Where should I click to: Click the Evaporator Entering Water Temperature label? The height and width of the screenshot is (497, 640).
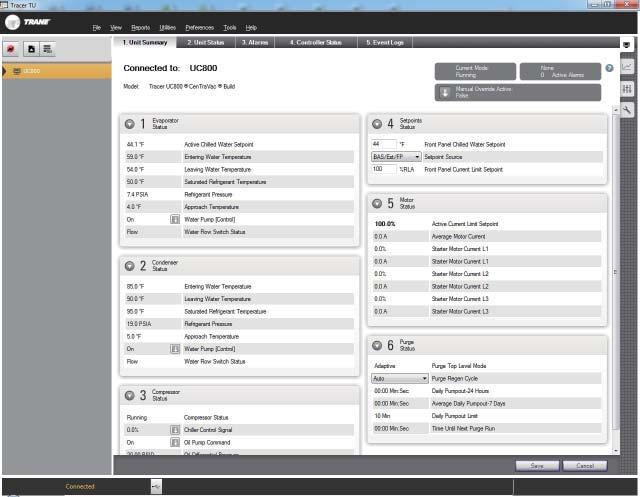tap(218, 157)
